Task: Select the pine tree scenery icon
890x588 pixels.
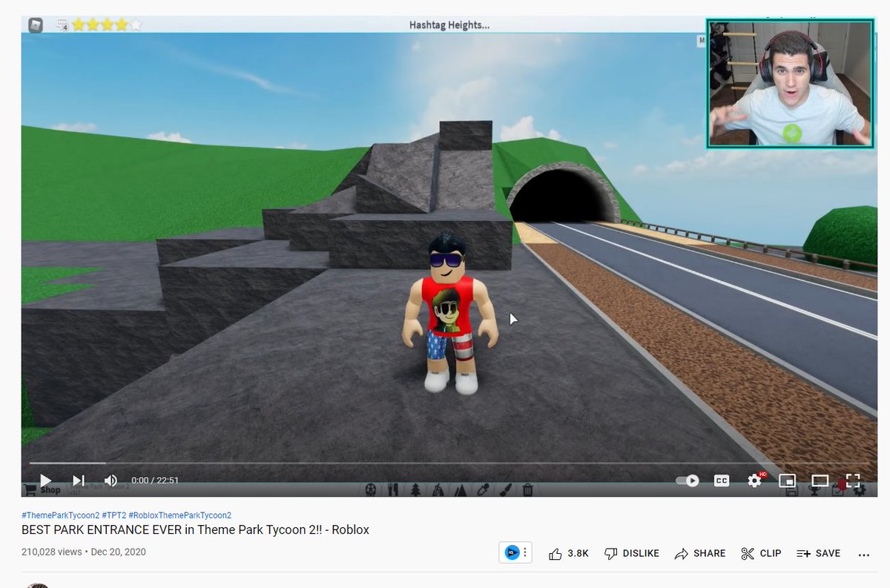Action: point(415,489)
